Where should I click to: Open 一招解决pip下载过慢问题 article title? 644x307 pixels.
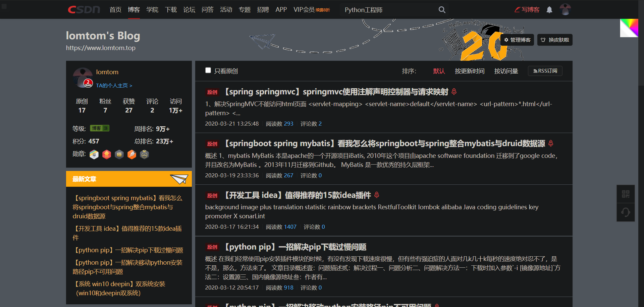click(294, 247)
